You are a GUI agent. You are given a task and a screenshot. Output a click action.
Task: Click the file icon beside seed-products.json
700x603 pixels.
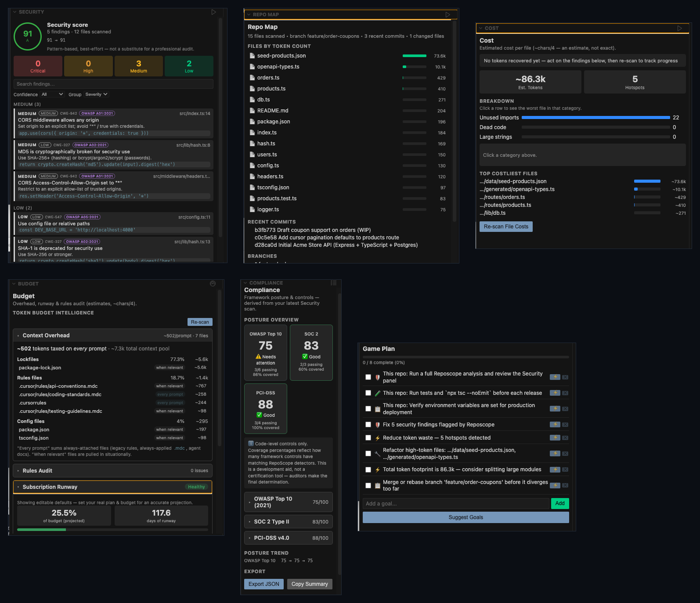click(x=252, y=56)
